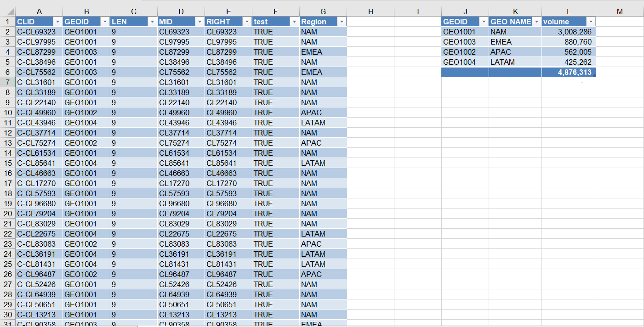The image size is (644, 327).
Task: Open the GEO NAME filter dropdown
Action: pyautogui.click(x=536, y=22)
